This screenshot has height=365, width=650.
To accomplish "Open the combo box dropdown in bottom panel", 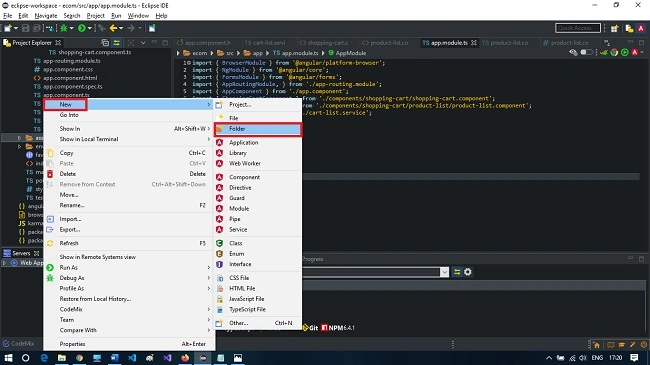I will [444, 272].
